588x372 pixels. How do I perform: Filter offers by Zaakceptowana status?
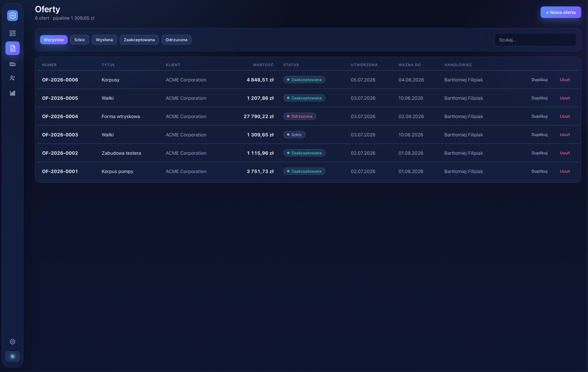(x=139, y=40)
